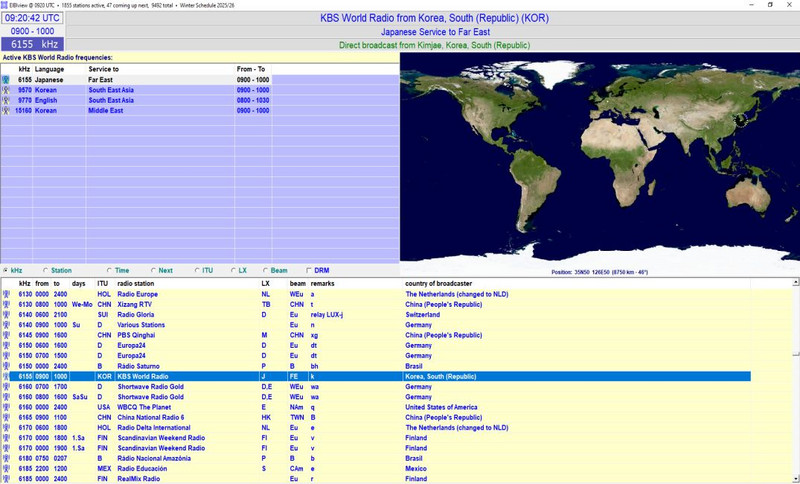Click the antenna icon beside 9770 English
The image size is (800, 484).
[7, 99]
